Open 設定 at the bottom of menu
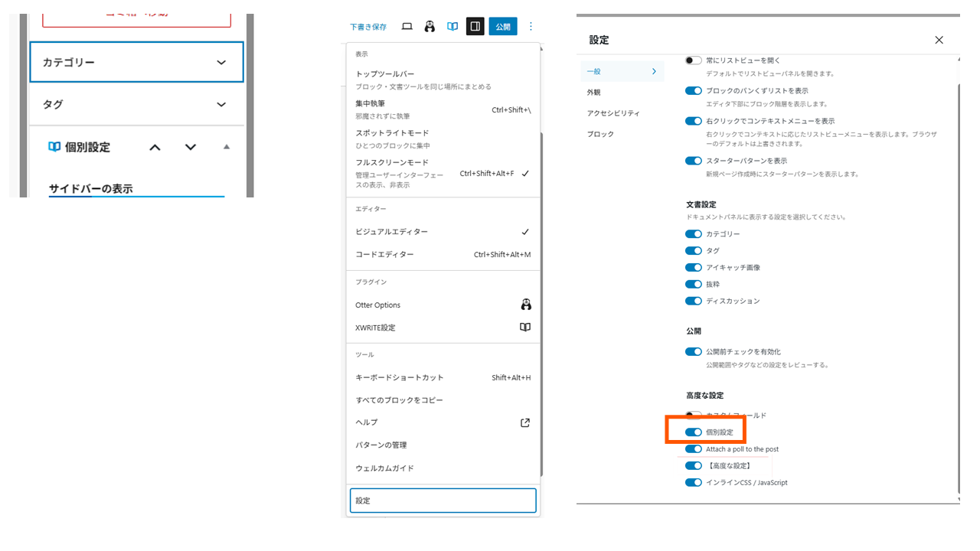This screenshot has height=551, width=980. (x=443, y=500)
